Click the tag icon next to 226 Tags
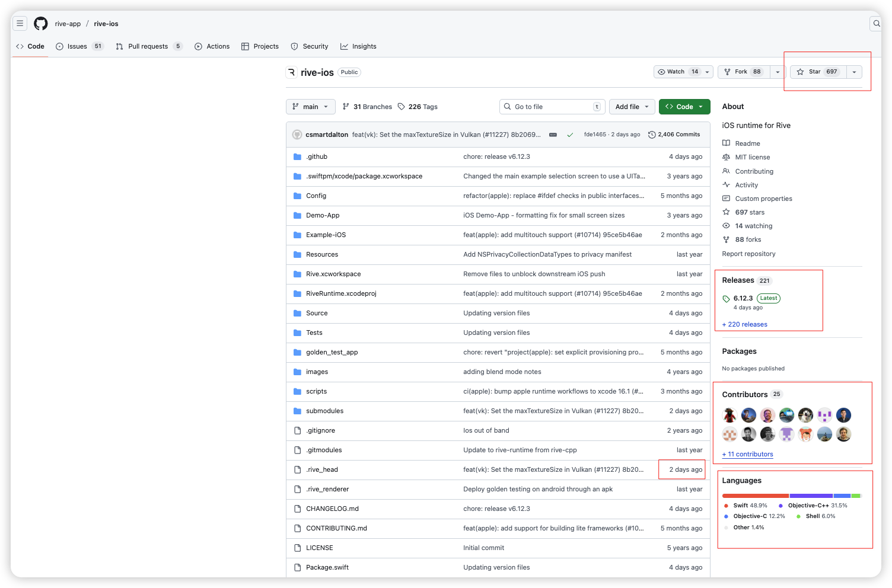This screenshot has width=892, height=588. pyautogui.click(x=402, y=107)
